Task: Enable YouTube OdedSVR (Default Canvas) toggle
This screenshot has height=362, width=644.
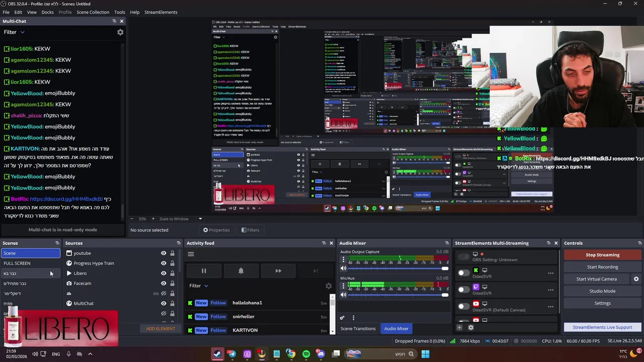Action: pos(463,306)
